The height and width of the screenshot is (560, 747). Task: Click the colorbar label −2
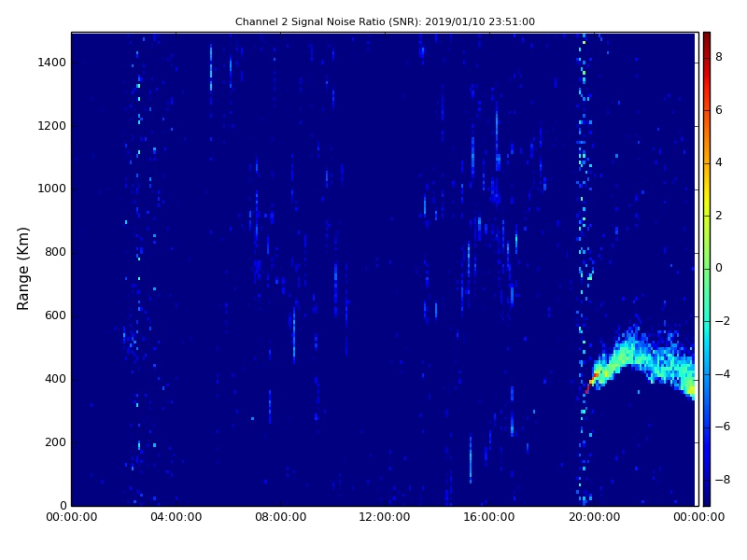coord(722,321)
